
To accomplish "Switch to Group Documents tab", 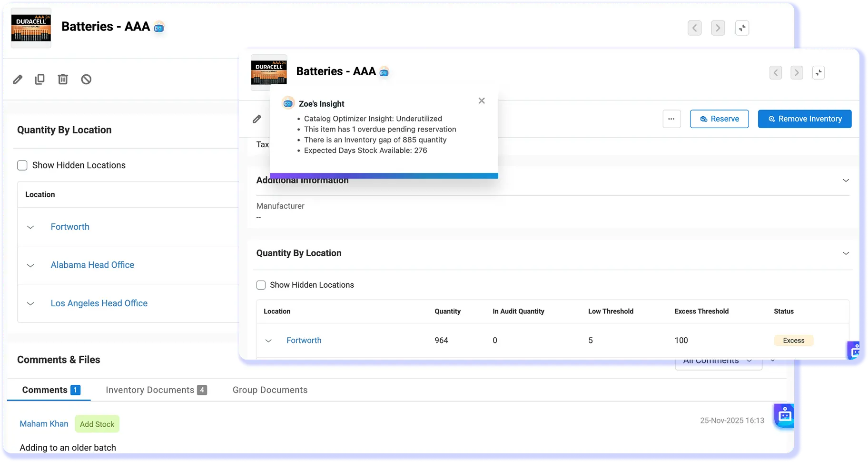I will [270, 390].
